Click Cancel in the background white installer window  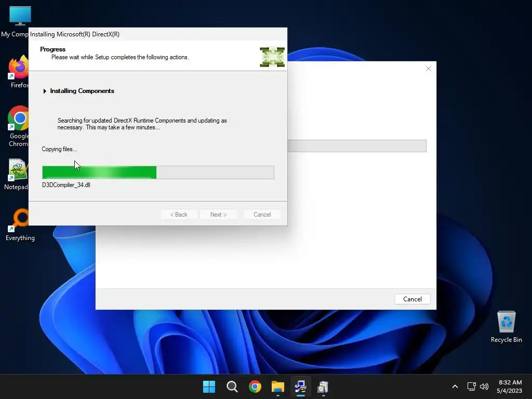click(412, 299)
